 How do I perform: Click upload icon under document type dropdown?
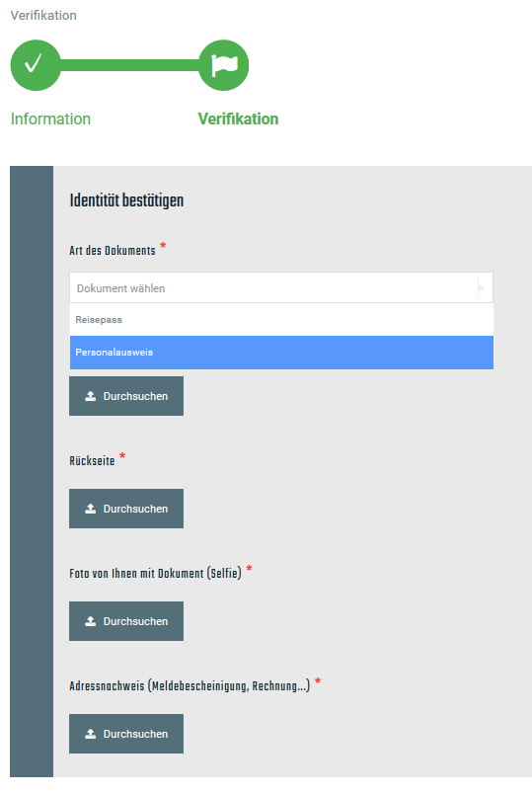[x=91, y=396]
